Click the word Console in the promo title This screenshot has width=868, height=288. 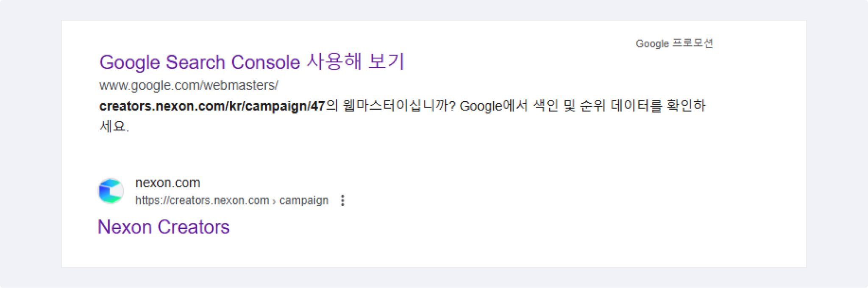click(x=266, y=62)
